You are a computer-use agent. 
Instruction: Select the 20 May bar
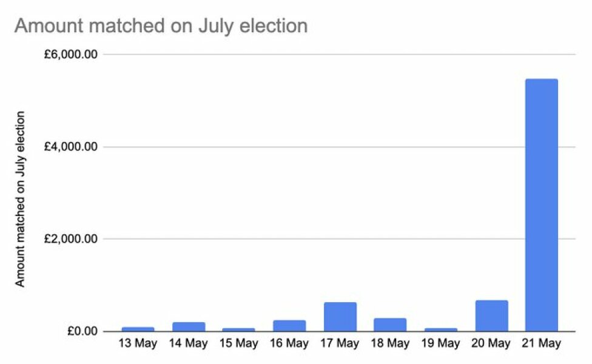491,315
